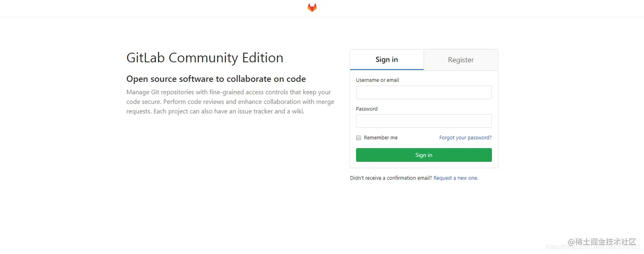This screenshot has width=644, height=254.
Task: Click the Password field label
Action: 367,109
